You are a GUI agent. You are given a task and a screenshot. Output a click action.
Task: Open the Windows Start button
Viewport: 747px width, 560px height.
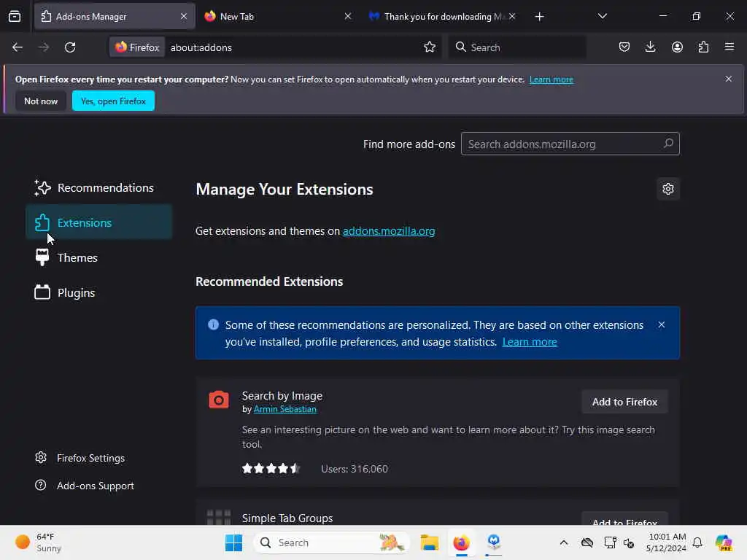233,542
